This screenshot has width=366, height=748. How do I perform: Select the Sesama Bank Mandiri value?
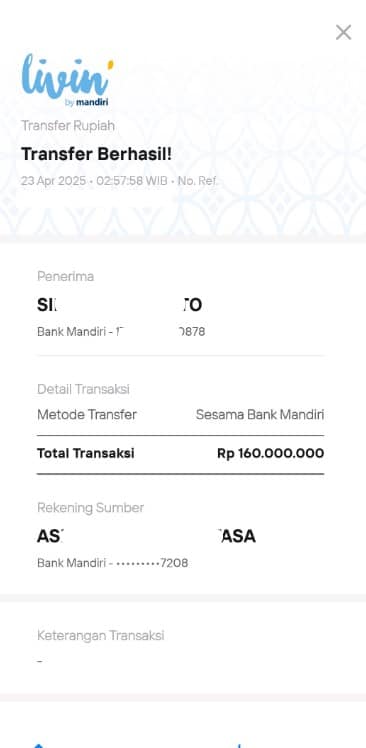(x=260, y=415)
